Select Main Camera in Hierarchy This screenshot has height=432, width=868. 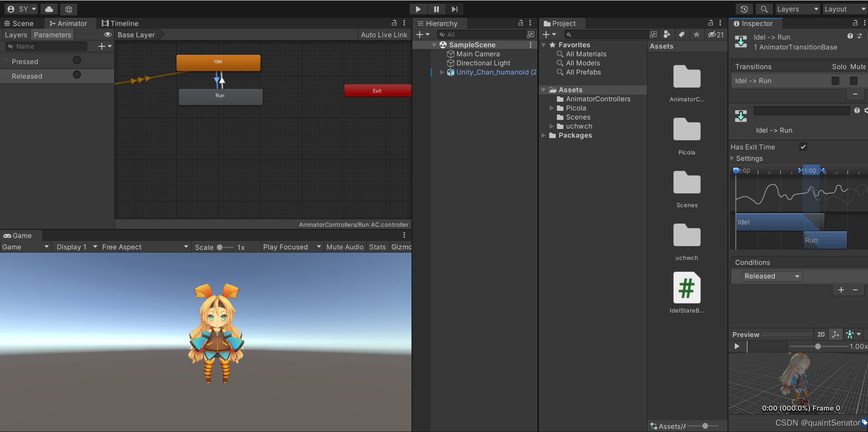point(478,54)
